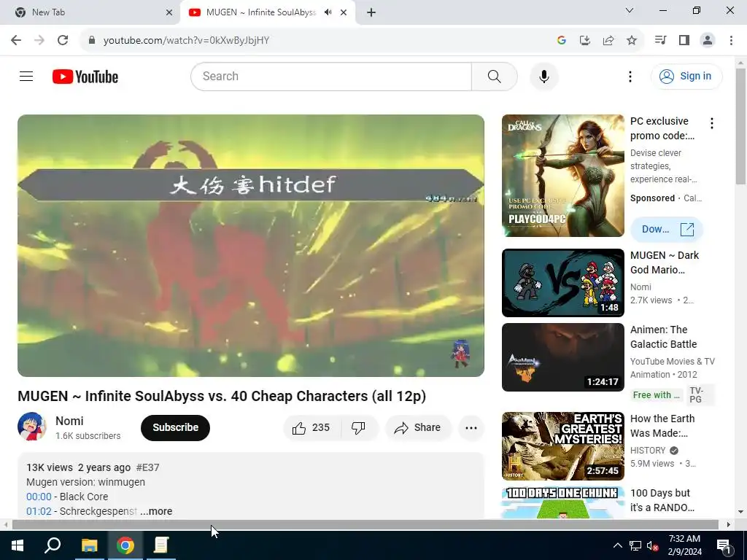Open Nomi channel name link
747x560 pixels.
(69, 421)
